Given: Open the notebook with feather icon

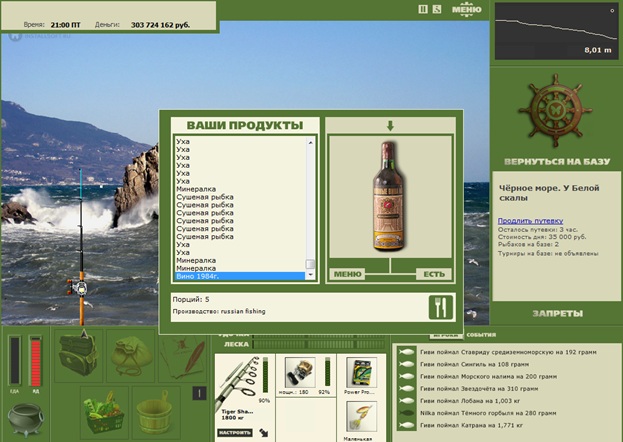Looking at the screenshot, I should pyautogui.click(x=182, y=356).
